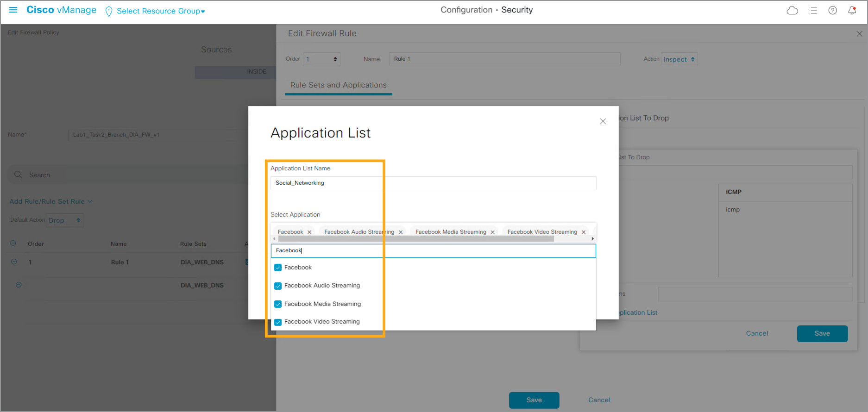Click the bottom Cancel link
868x412 pixels.
click(x=599, y=400)
